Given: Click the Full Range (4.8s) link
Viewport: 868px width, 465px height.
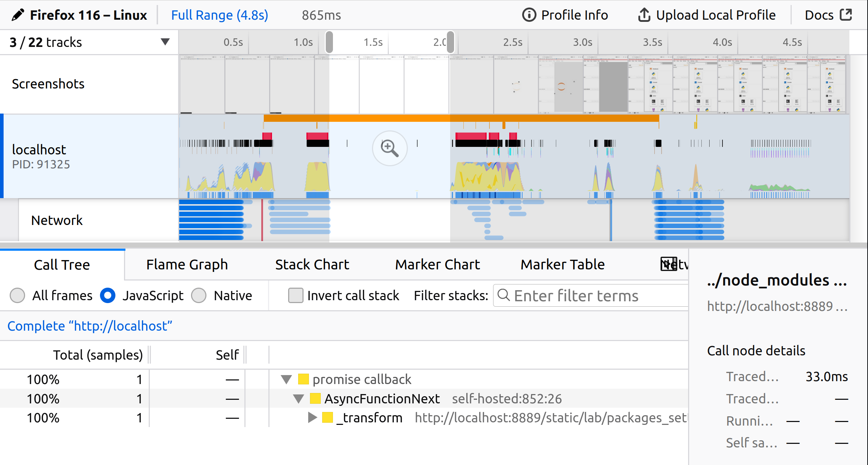Looking at the screenshot, I should click(219, 15).
